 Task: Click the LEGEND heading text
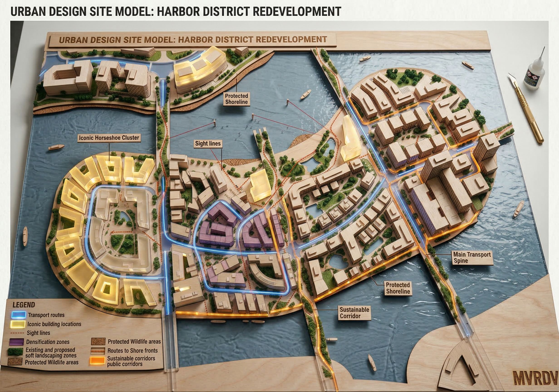(24, 305)
